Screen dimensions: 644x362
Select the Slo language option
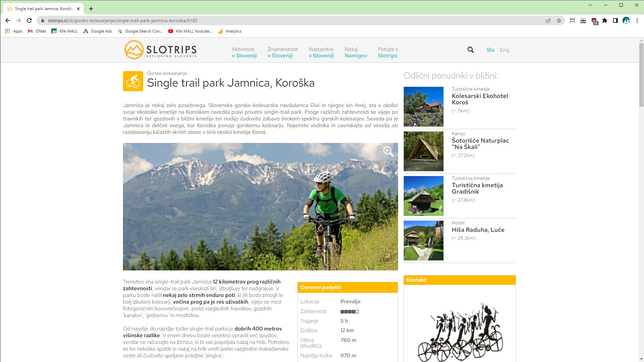[x=490, y=50]
